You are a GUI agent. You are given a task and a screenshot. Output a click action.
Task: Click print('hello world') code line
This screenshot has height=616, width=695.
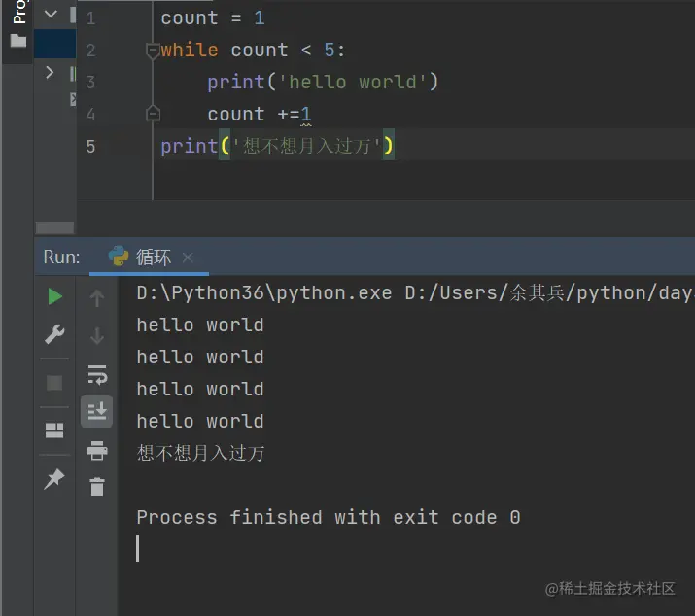(323, 82)
